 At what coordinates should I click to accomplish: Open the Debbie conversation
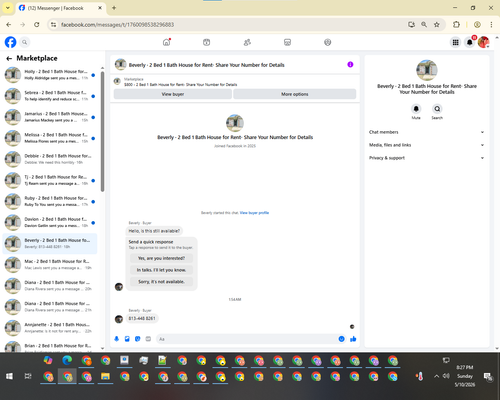pos(50,159)
